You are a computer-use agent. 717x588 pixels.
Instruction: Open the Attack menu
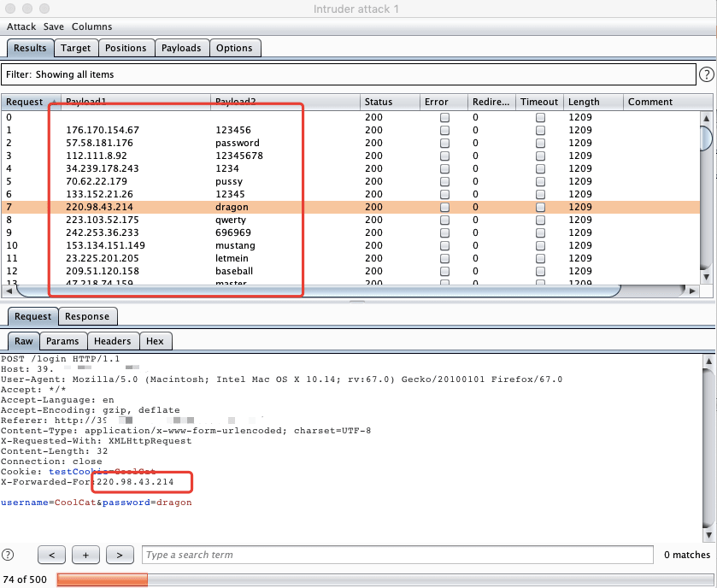(x=21, y=26)
